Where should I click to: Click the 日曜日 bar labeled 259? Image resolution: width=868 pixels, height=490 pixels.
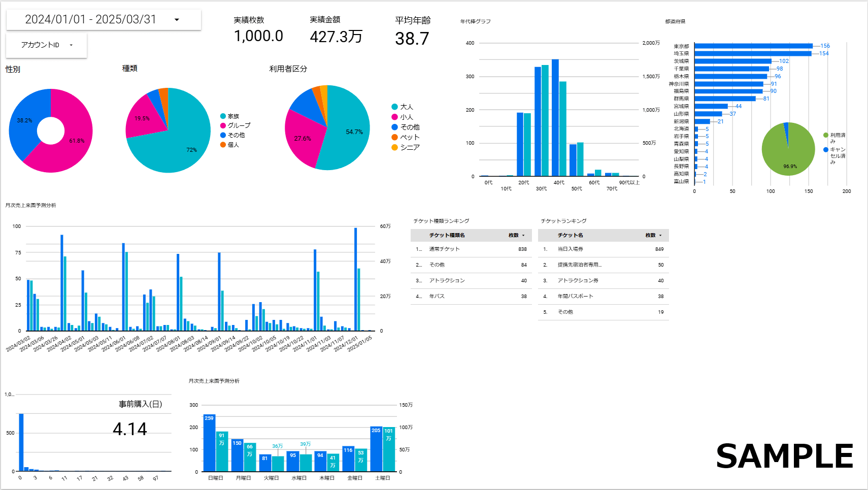pos(209,443)
